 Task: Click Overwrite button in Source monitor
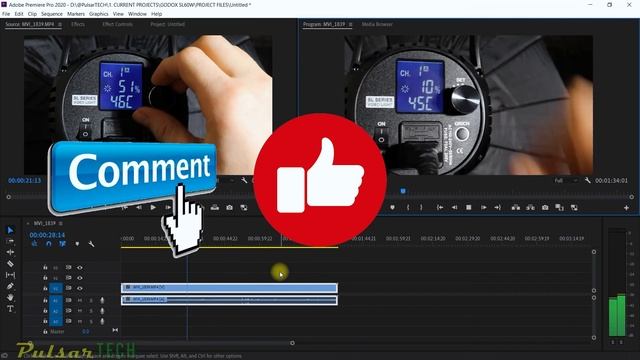coord(215,208)
